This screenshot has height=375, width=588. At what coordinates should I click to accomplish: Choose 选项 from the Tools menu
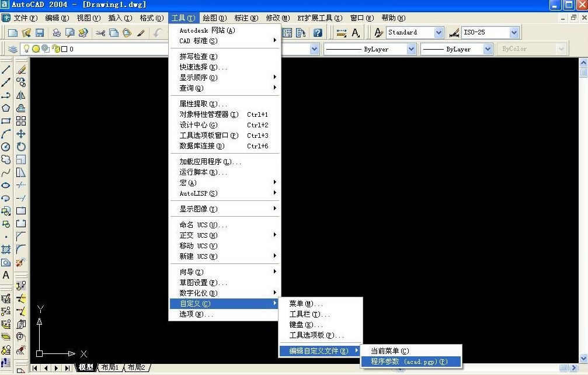[225, 314]
